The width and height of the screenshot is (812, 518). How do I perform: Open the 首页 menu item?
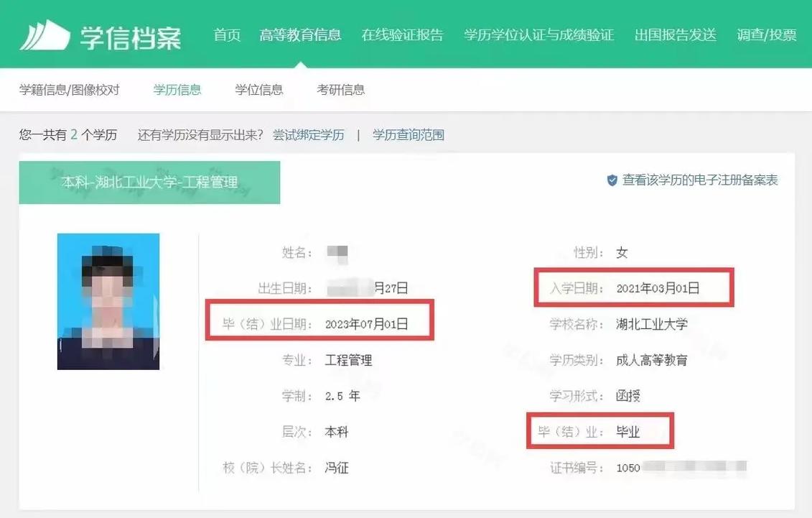coord(227,34)
